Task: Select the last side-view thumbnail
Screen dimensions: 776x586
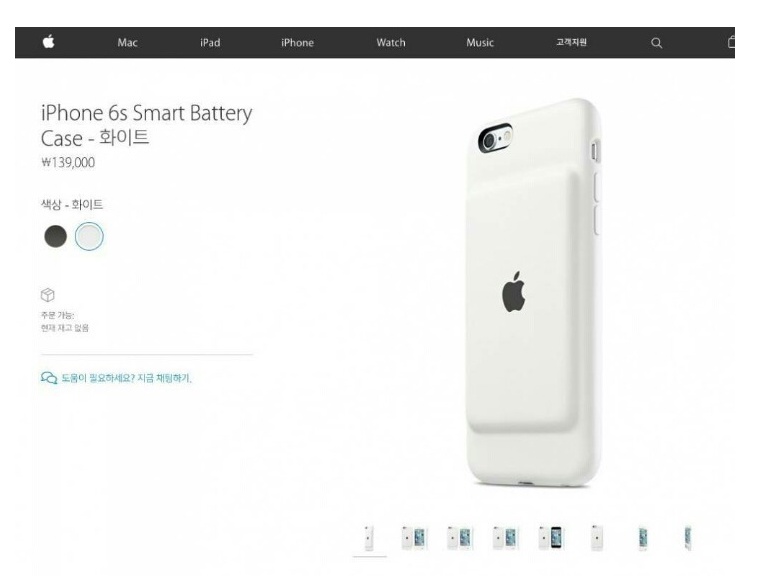Action: 687,538
